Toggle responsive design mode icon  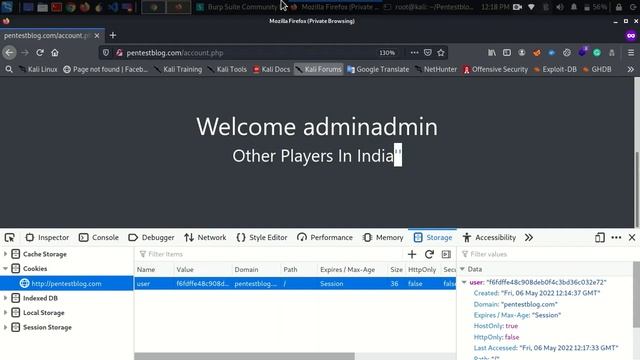point(600,238)
